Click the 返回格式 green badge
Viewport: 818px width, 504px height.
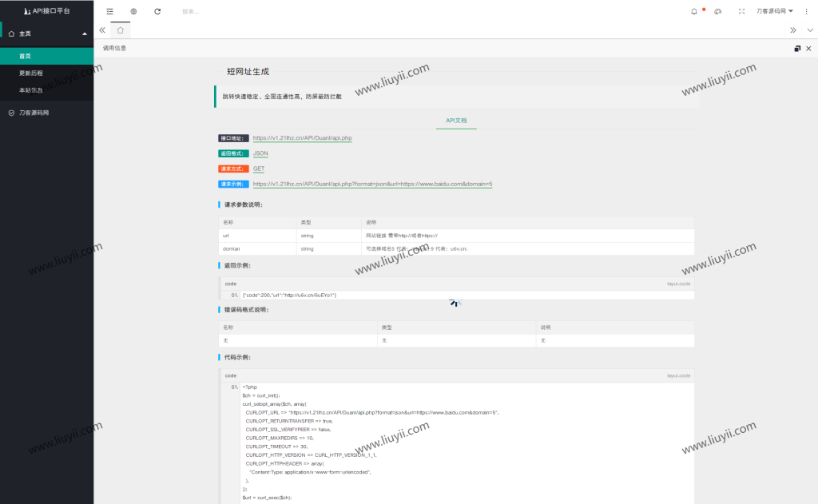point(233,153)
